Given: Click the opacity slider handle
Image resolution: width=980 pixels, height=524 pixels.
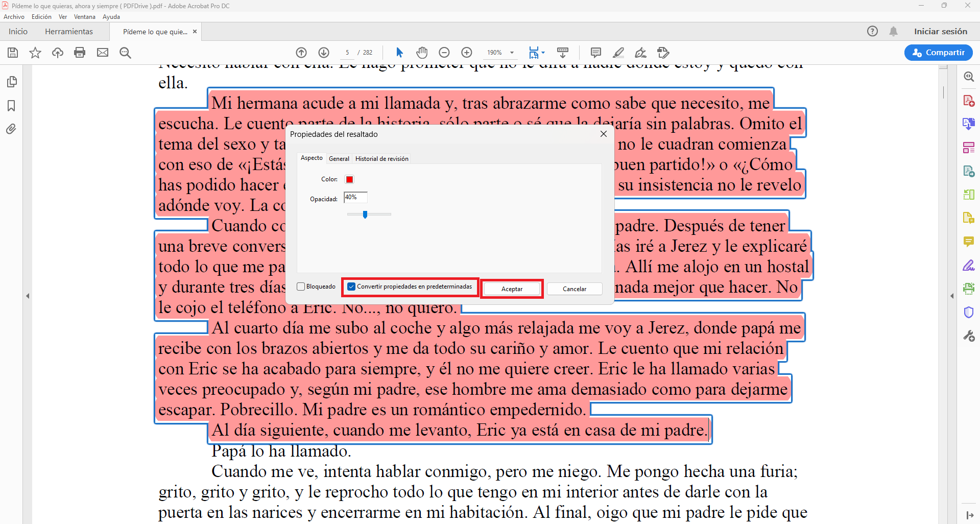Looking at the screenshot, I should point(365,215).
